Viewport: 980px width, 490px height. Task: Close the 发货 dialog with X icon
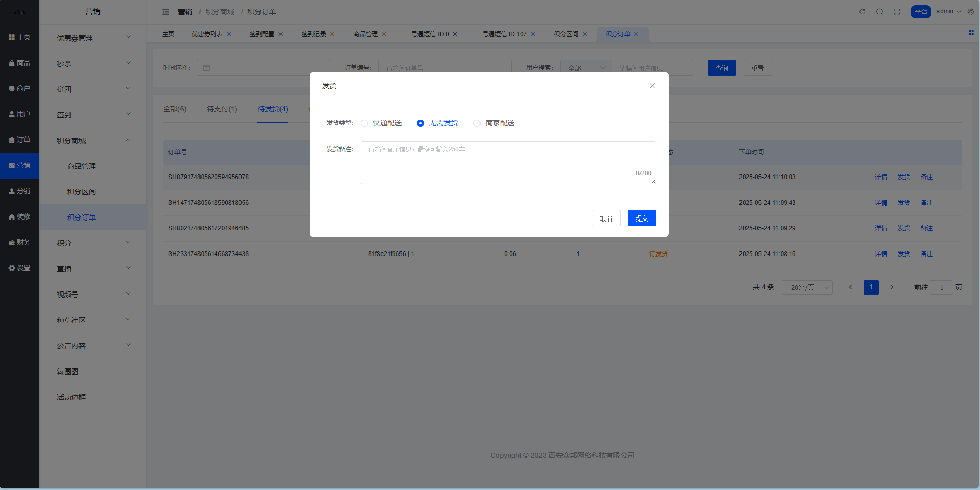[652, 86]
